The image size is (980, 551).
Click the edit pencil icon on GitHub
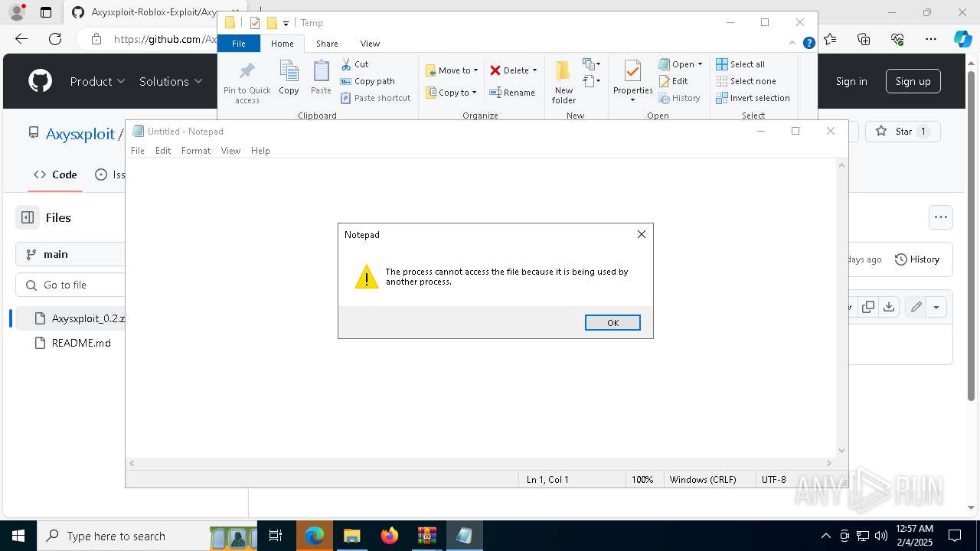click(916, 307)
